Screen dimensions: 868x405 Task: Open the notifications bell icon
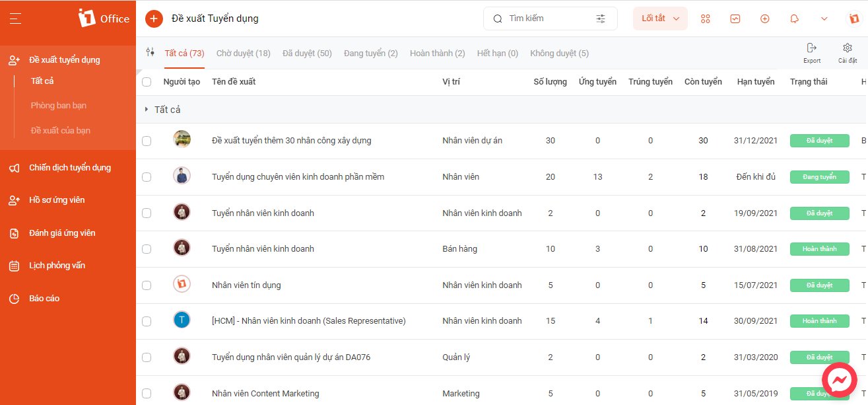click(795, 18)
